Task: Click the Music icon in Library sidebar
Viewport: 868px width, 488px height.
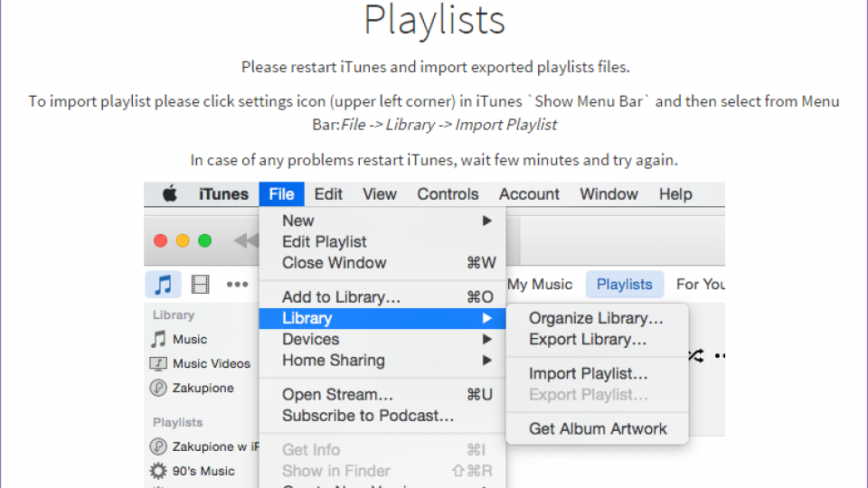Action: pos(158,339)
